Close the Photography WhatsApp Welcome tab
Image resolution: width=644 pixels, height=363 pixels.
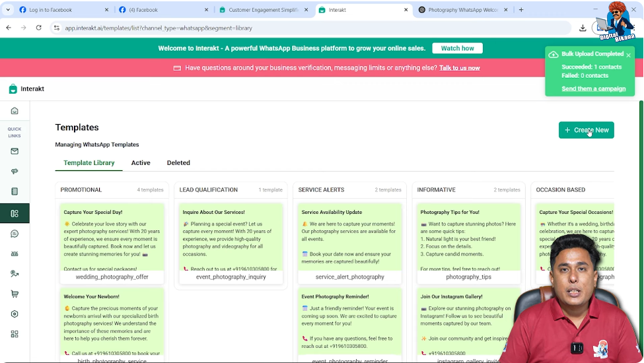tap(505, 10)
